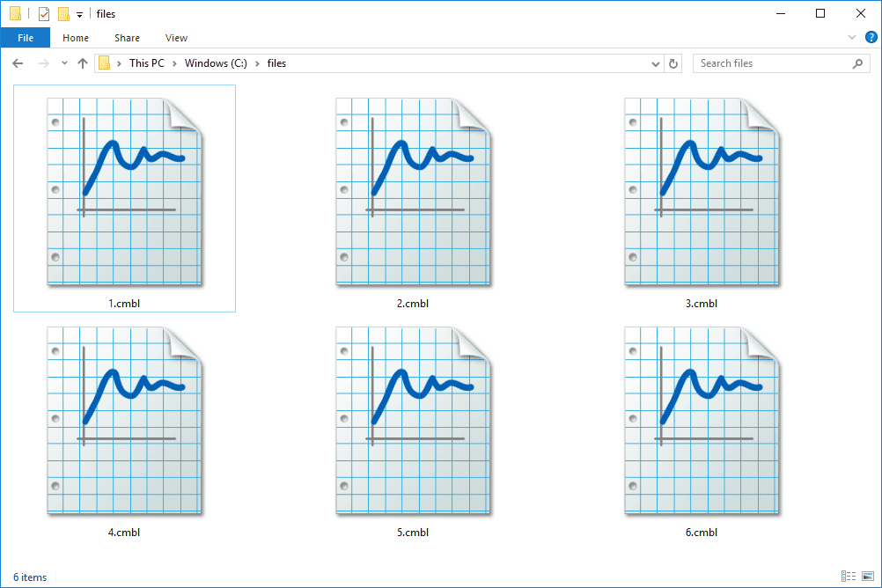
Task: Go back with the Back arrow
Action: pos(18,63)
